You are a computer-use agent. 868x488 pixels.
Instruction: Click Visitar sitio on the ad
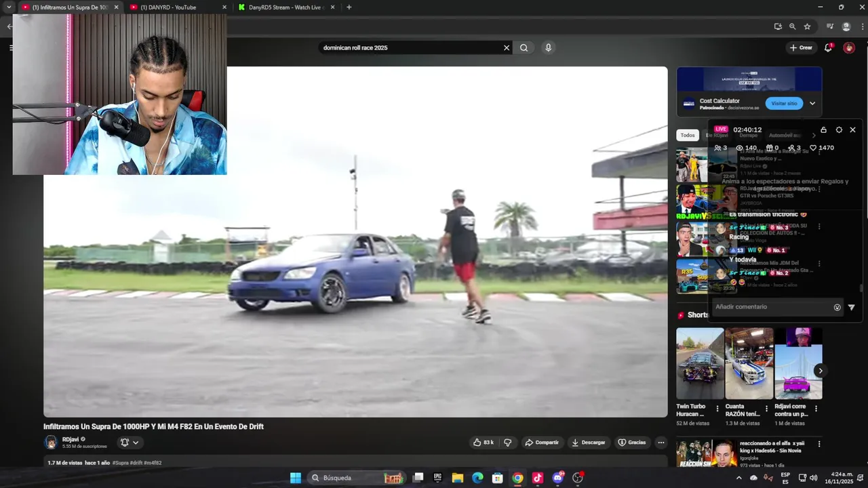pos(784,104)
